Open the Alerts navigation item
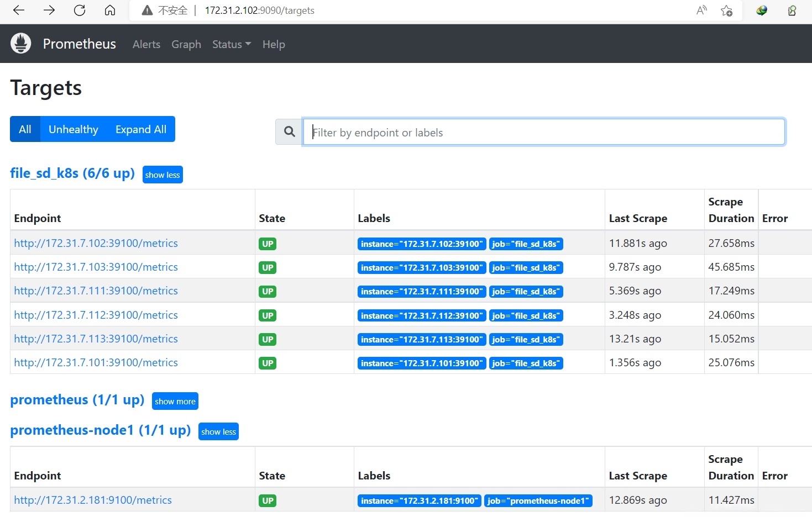Image resolution: width=812 pixels, height=522 pixels. (146, 44)
